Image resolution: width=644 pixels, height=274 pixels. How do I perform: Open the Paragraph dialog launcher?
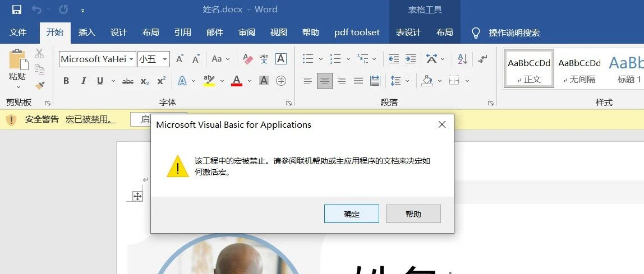pyautogui.click(x=490, y=103)
